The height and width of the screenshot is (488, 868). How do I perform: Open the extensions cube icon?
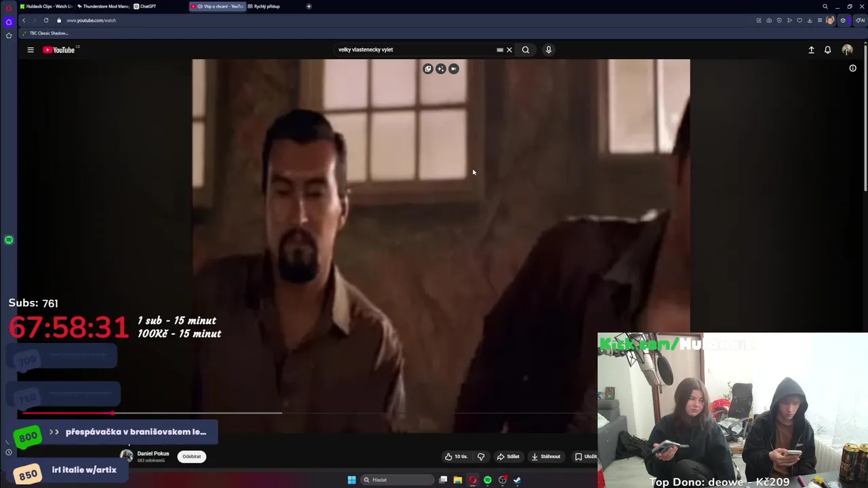(x=843, y=20)
